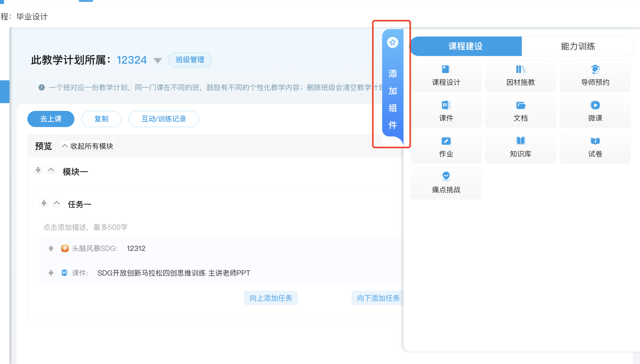Viewport: 640px width, 364px height.
Task: Switch to the 能力训练 tab
Action: tap(578, 46)
